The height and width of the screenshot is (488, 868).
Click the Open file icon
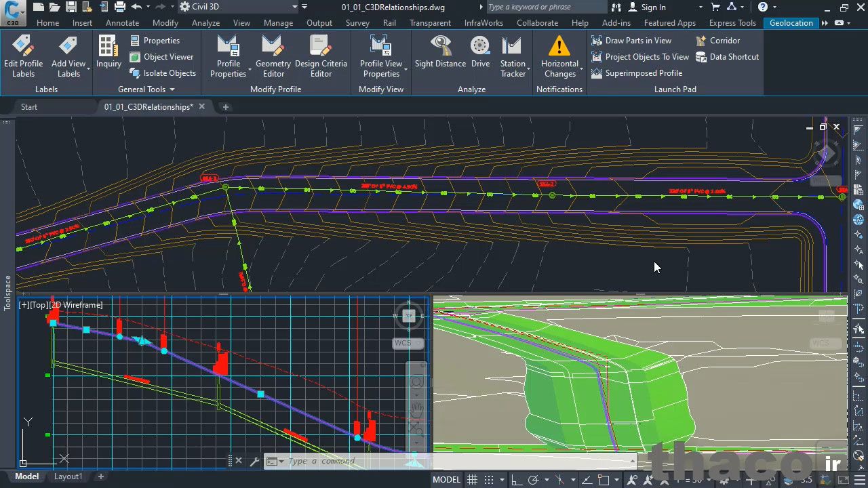pyautogui.click(x=54, y=7)
